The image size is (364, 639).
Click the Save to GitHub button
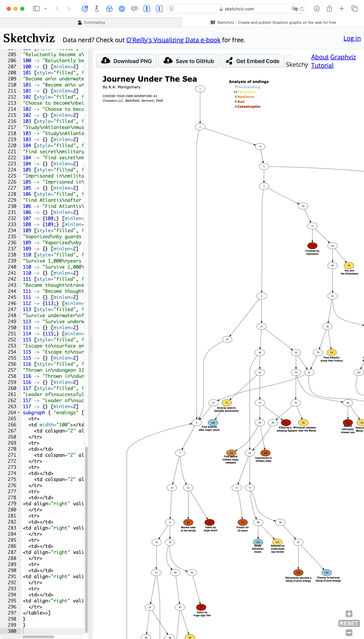click(x=189, y=61)
